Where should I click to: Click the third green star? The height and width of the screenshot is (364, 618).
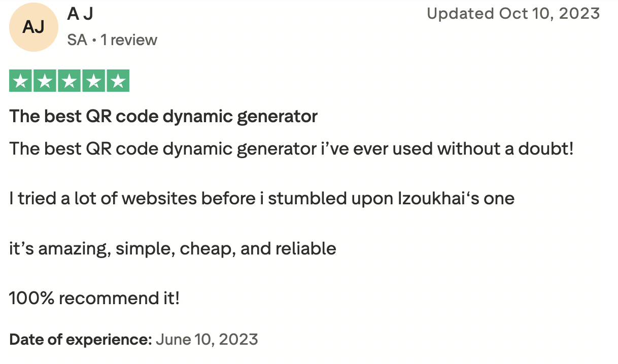[70, 81]
